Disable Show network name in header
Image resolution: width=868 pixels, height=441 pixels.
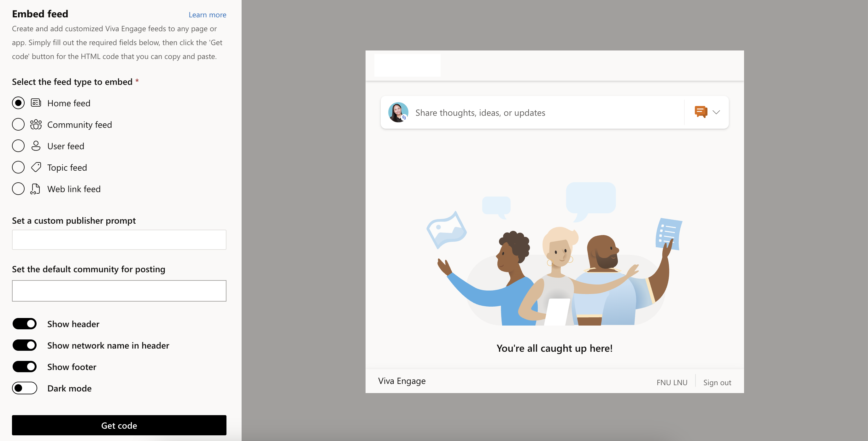point(25,345)
